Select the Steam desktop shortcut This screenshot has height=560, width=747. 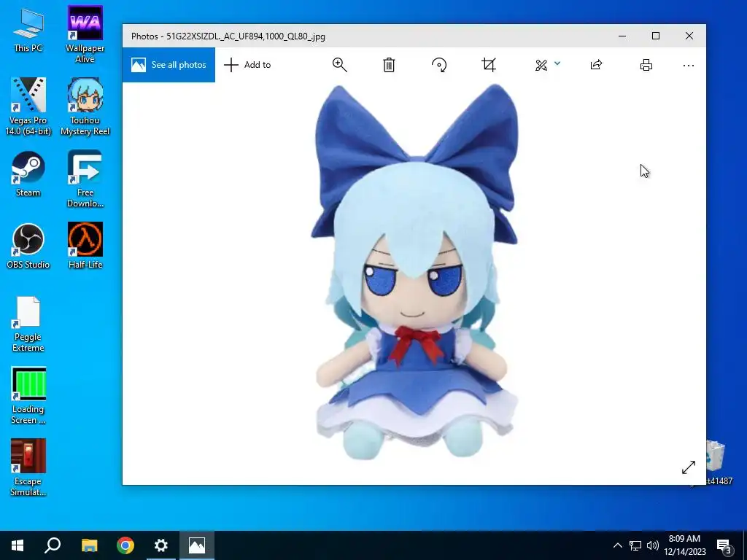(x=28, y=174)
